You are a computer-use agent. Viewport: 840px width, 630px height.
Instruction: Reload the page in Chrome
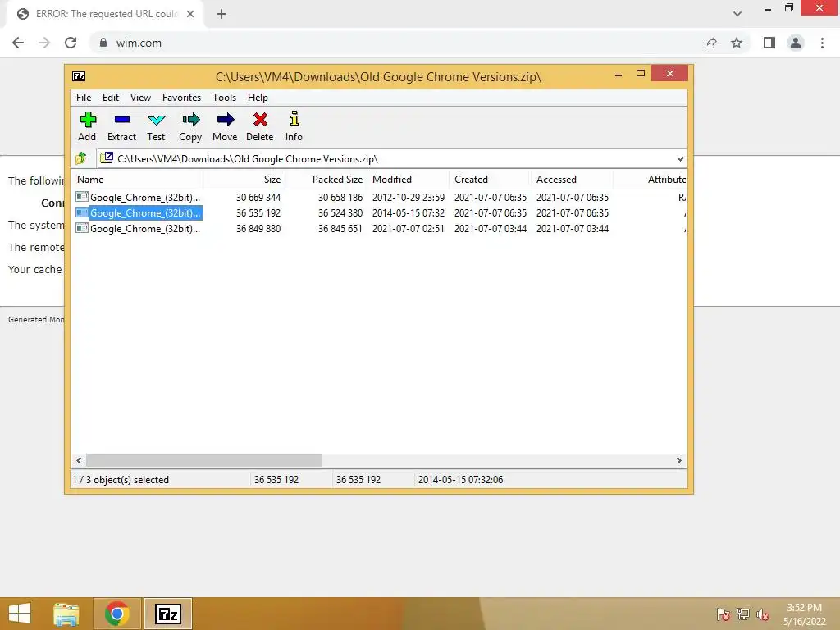pyautogui.click(x=71, y=43)
